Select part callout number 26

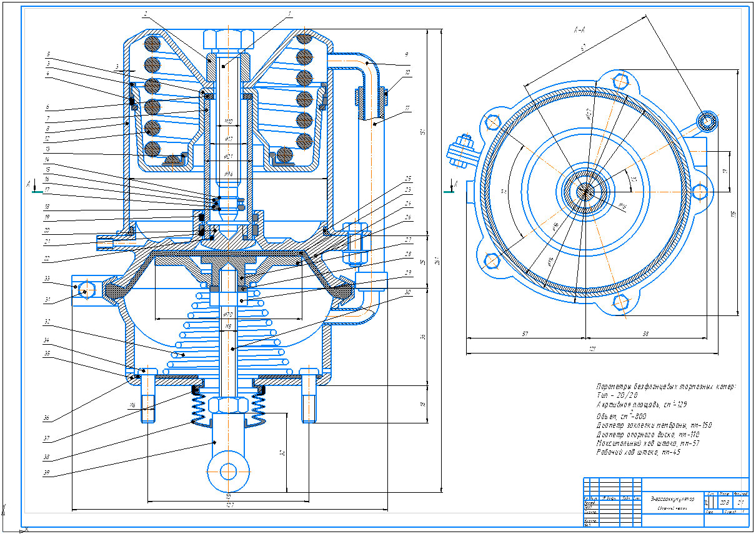pos(408,217)
